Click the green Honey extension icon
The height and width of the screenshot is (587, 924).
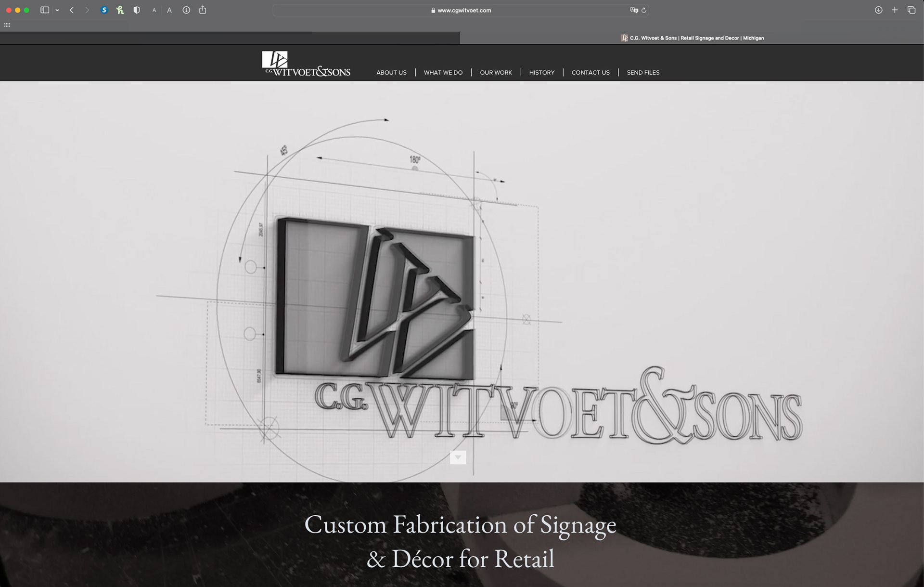pos(120,10)
